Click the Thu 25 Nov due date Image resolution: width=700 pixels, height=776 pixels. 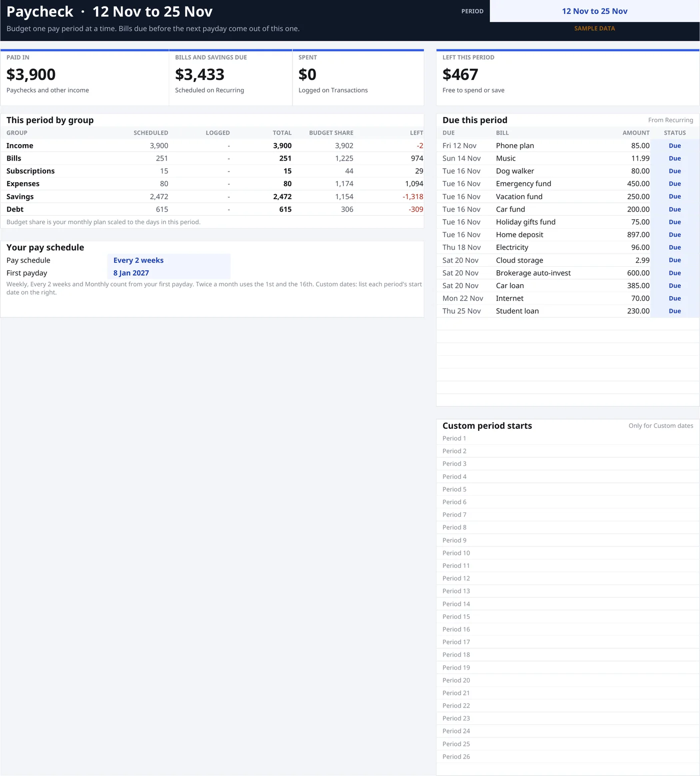pos(461,311)
